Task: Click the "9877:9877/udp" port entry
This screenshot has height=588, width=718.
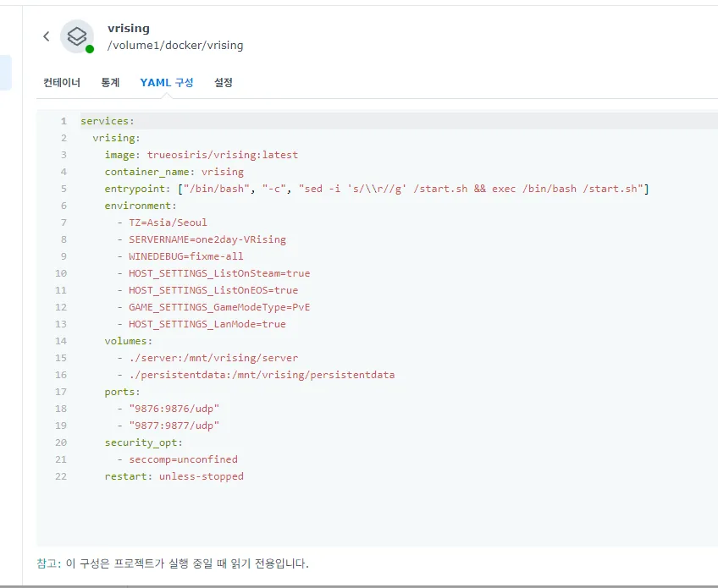Action: tap(174, 426)
